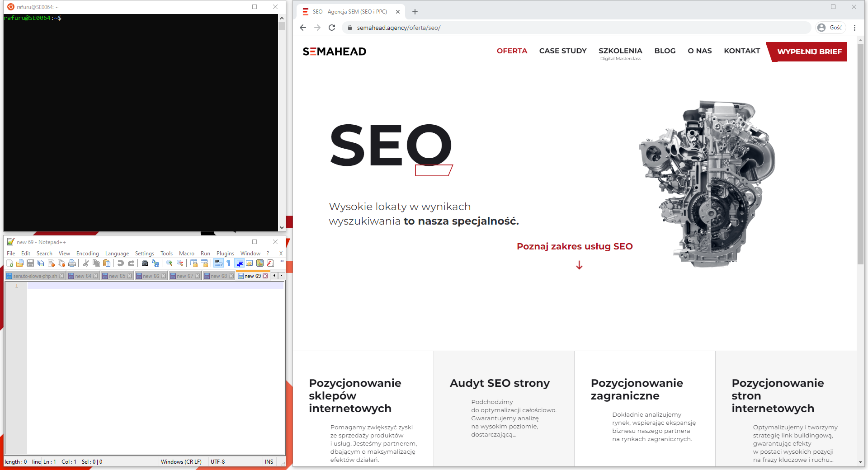The width and height of the screenshot is (868, 470).
Task: Click the Save All icon in Notepad++
Action: (41, 263)
